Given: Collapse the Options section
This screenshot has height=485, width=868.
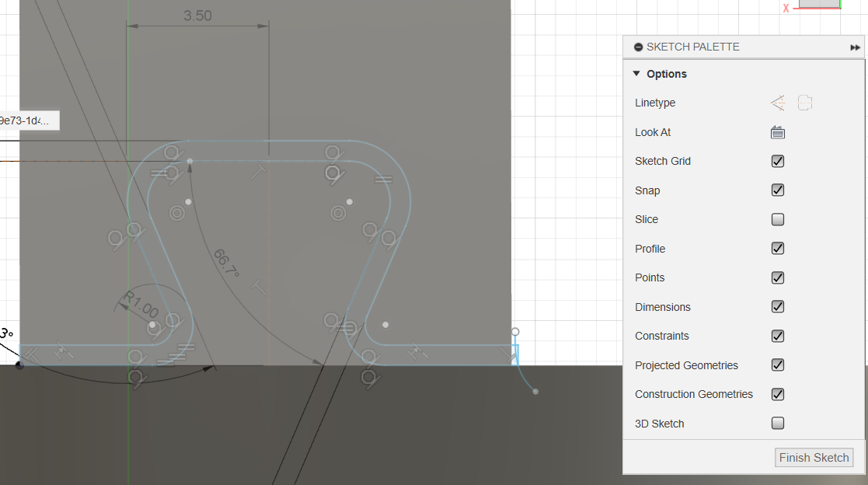Looking at the screenshot, I should [636, 74].
